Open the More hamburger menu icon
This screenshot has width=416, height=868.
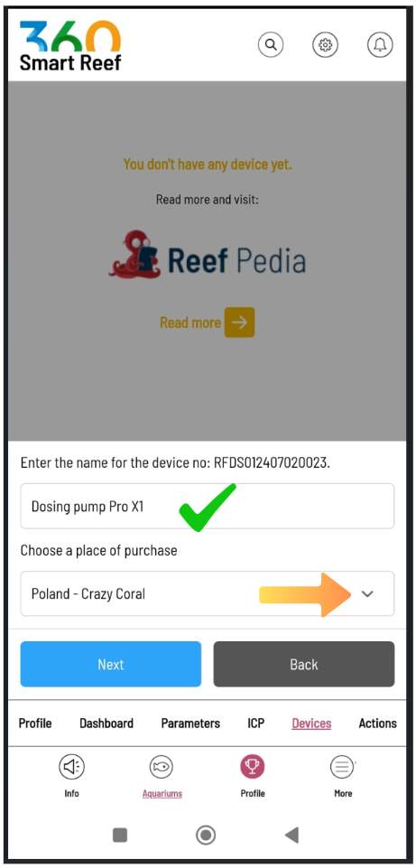click(342, 767)
